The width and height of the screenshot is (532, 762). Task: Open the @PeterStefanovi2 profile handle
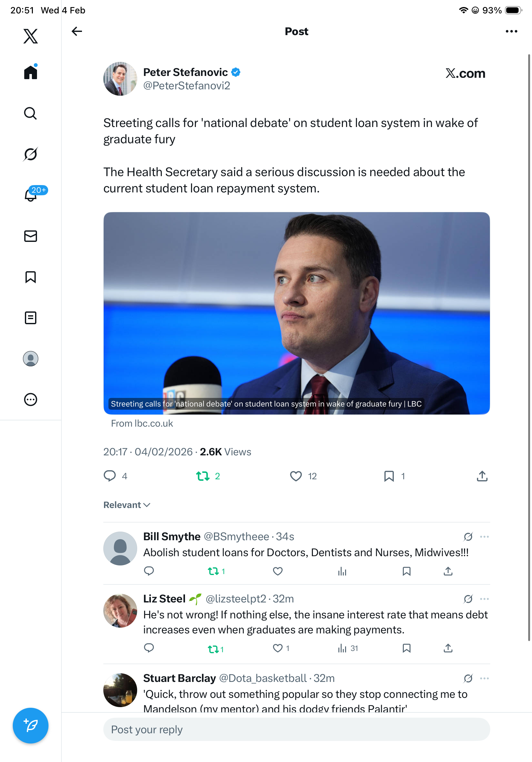pos(187,86)
